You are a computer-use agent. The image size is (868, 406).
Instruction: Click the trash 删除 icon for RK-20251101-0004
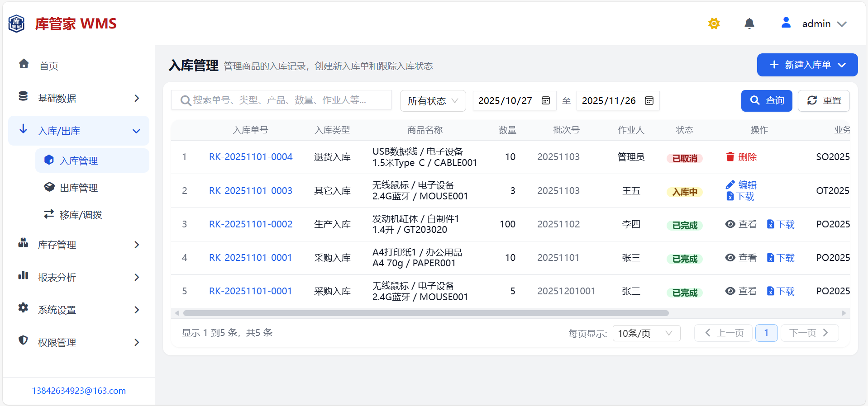point(730,157)
